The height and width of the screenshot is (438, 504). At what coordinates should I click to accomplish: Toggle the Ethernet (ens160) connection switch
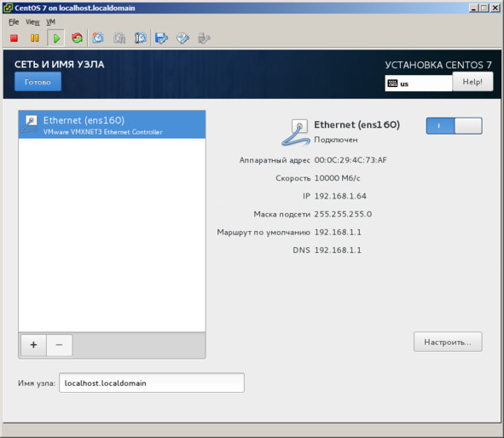tap(454, 126)
